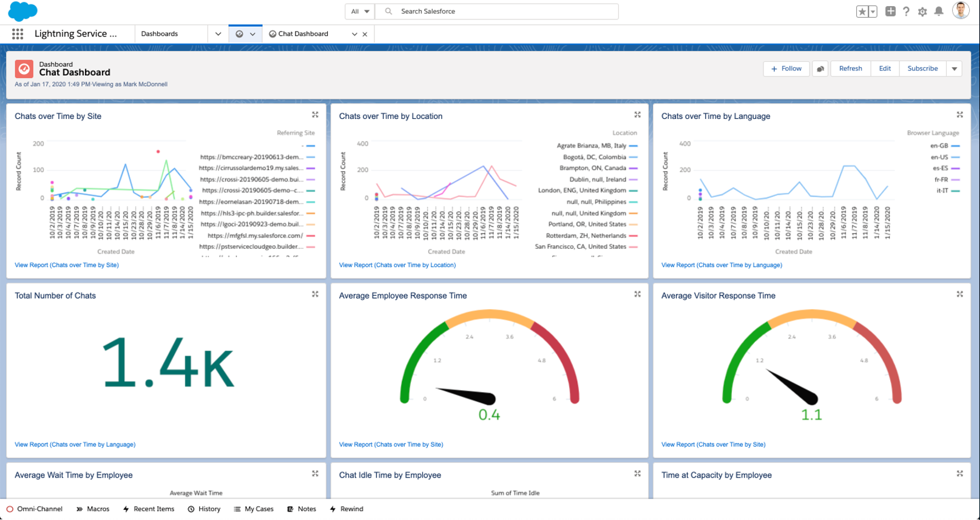Click the Follow button
980x520 pixels.
coord(786,69)
